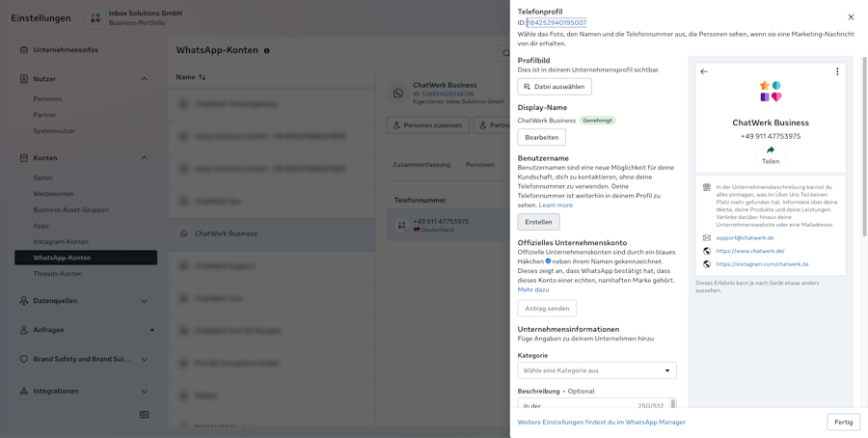Select ChatWerk Business account row
This screenshot has width=868, height=438.
(x=272, y=233)
